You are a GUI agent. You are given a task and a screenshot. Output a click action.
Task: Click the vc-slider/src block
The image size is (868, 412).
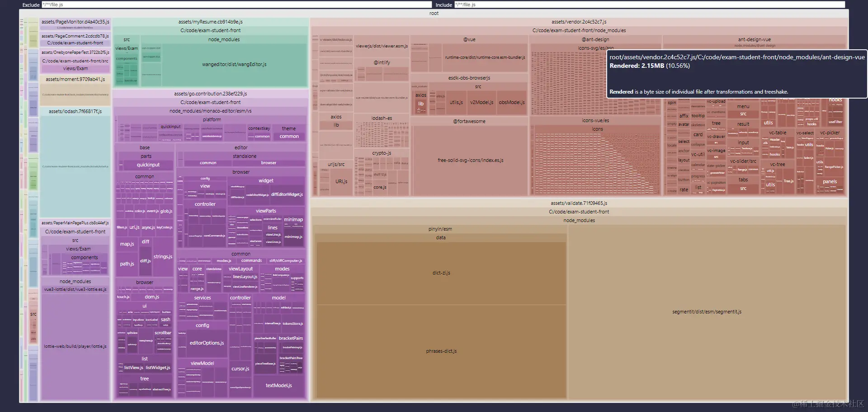[743, 161]
